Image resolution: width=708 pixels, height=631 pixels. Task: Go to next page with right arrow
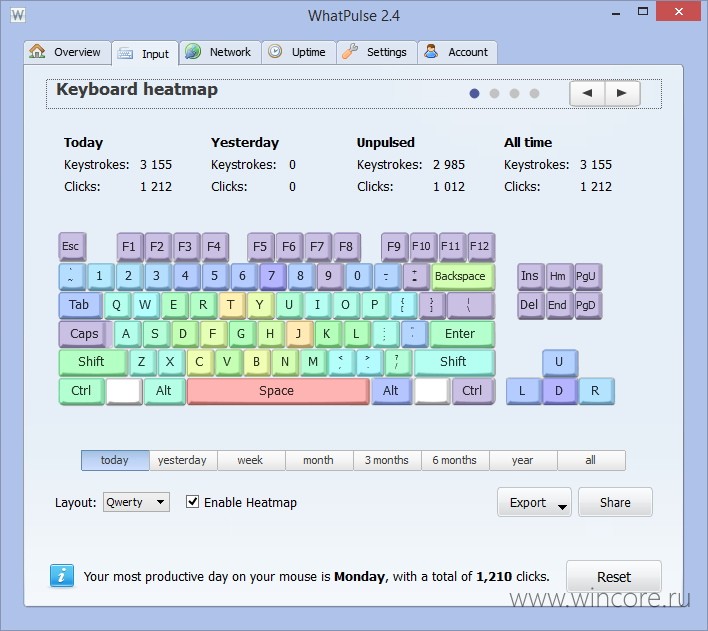622,93
